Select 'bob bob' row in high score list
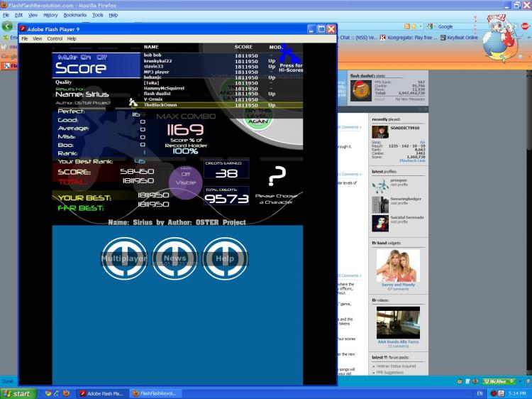This screenshot has height=399, width=532. pos(221,55)
